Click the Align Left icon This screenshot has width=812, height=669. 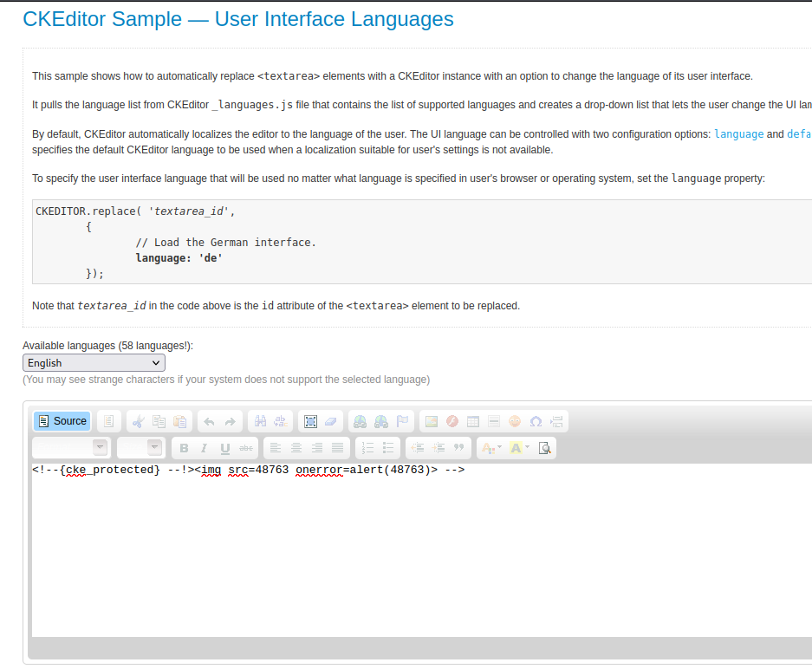click(x=276, y=448)
